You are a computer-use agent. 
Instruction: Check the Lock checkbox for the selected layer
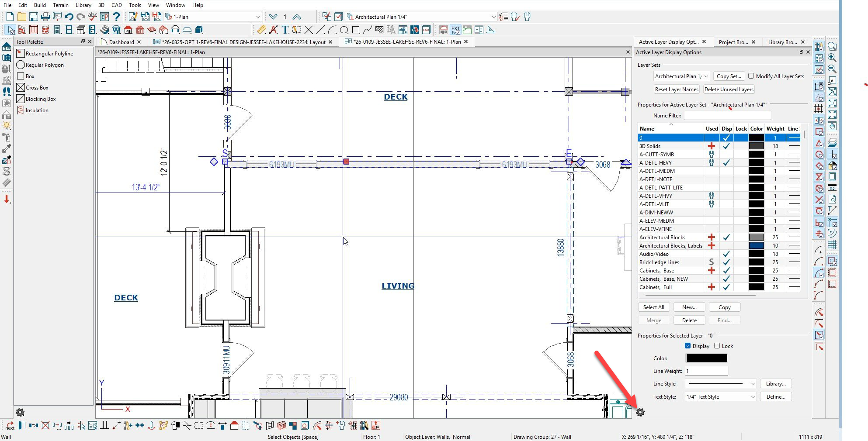pyautogui.click(x=717, y=346)
